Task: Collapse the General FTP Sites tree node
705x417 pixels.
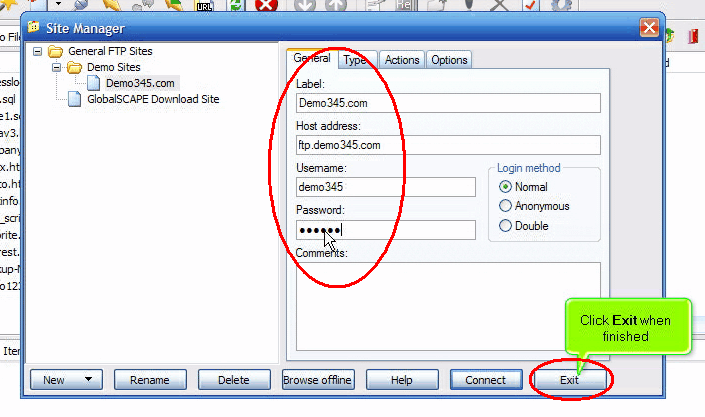Action: coord(37,52)
